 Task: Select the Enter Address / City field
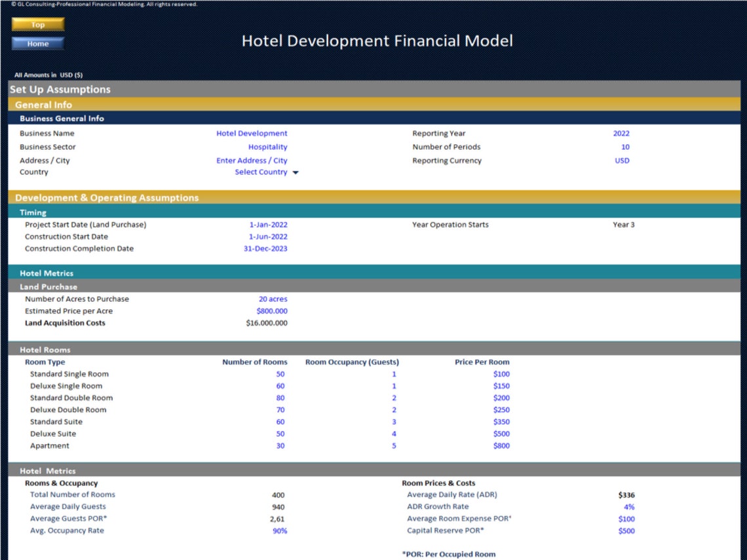pyautogui.click(x=252, y=160)
